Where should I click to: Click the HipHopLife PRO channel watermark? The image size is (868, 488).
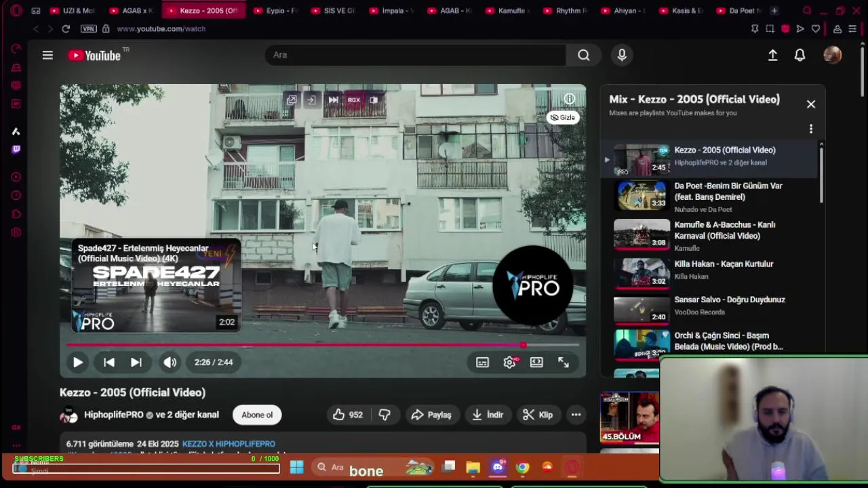pos(533,285)
